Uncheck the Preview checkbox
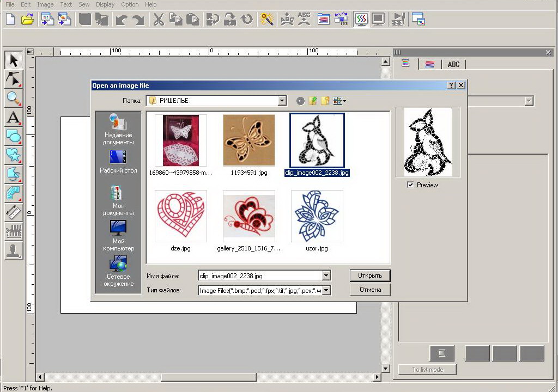Viewport: 558px width, 392px height. [x=410, y=185]
